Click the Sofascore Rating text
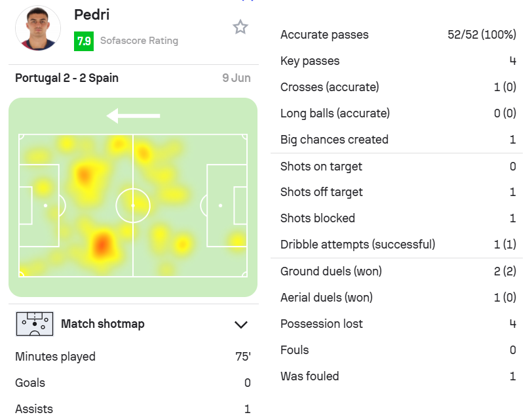The height and width of the screenshot is (419, 532). [139, 41]
